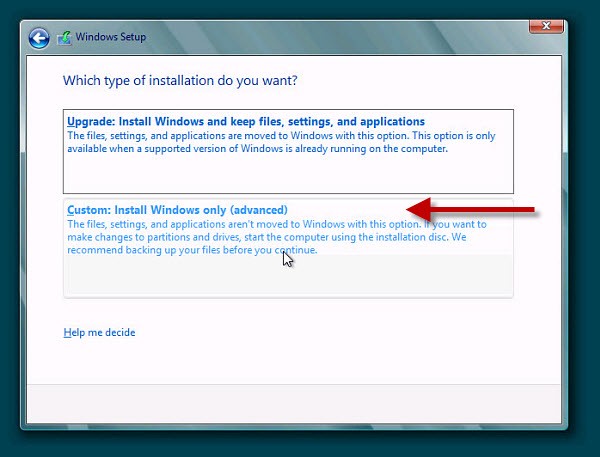The image size is (600, 457).
Task: Open the Help me decide link
Action: (x=99, y=332)
